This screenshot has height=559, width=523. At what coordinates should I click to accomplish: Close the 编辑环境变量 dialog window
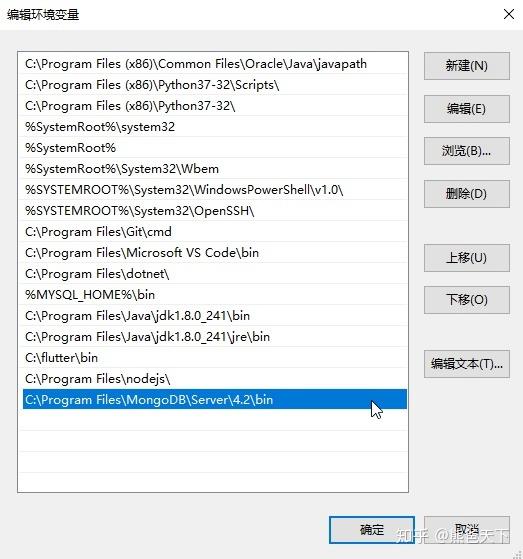509,14
